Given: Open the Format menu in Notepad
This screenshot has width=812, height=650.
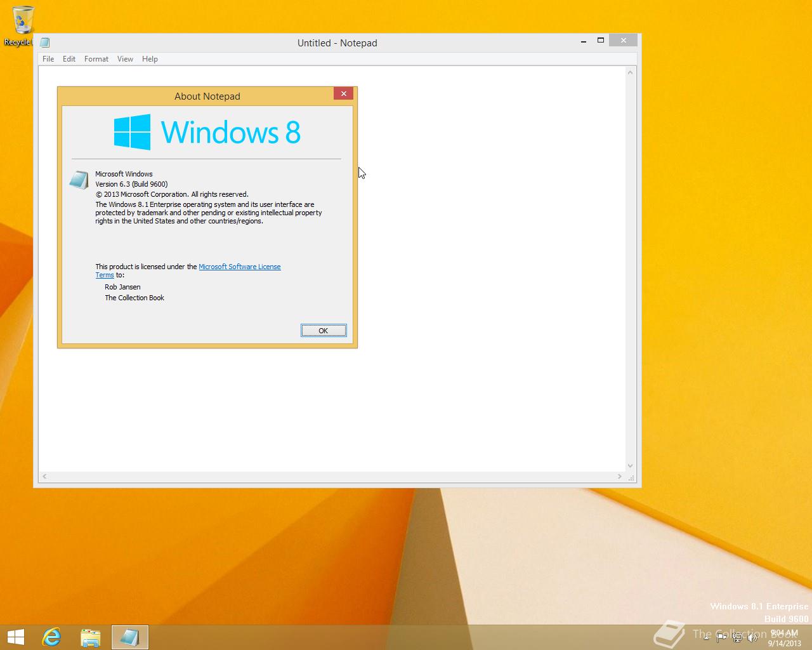Looking at the screenshot, I should coord(96,59).
